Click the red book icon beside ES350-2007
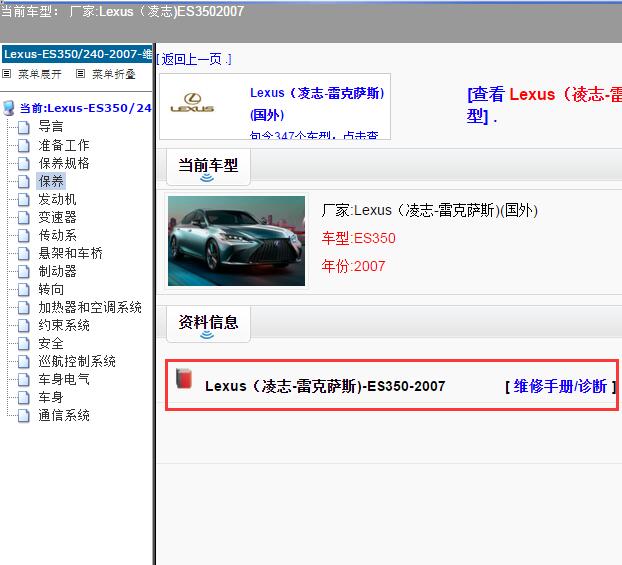 (x=183, y=379)
